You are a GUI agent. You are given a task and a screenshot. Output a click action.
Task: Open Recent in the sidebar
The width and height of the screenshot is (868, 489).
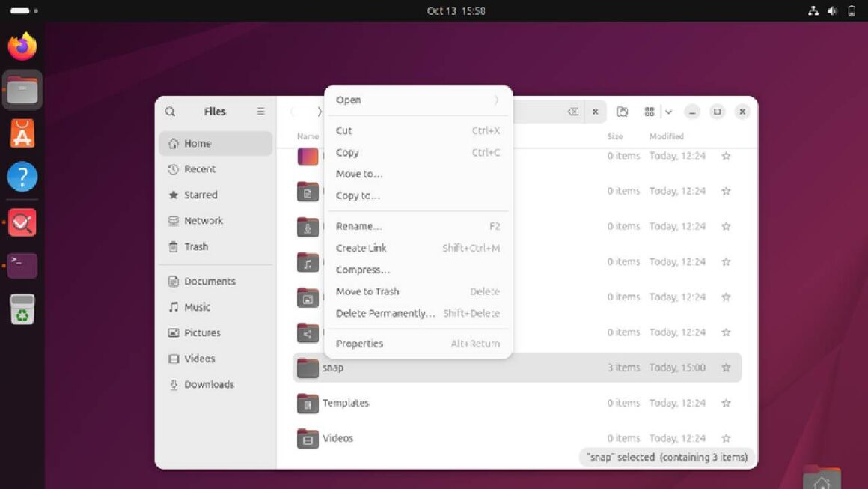[x=216, y=169]
